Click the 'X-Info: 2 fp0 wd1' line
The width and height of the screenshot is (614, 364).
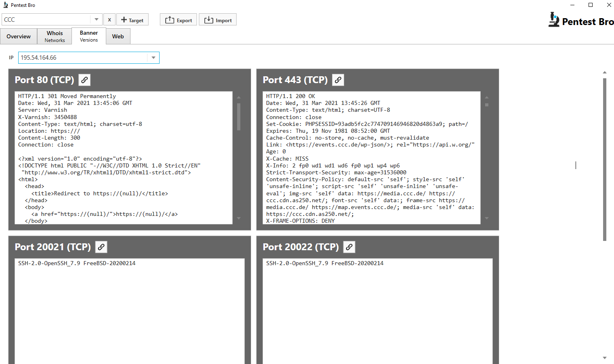pyautogui.click(x=333, y=165)
